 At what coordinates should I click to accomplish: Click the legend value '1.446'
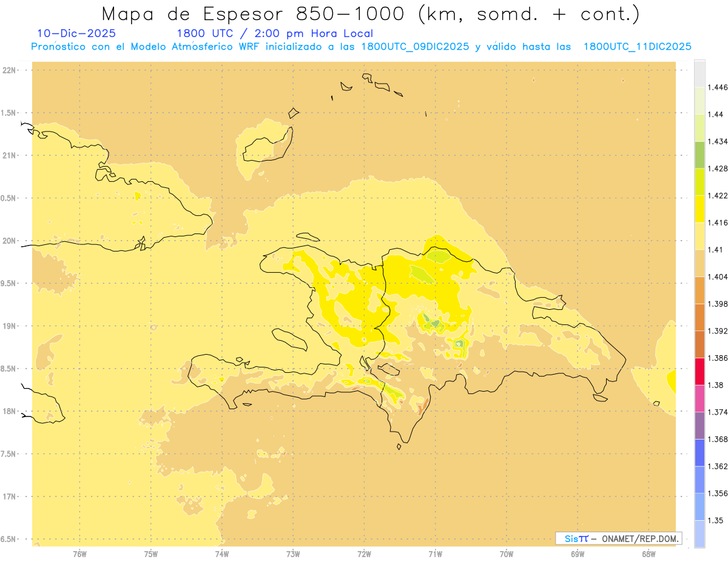[718, 88]
